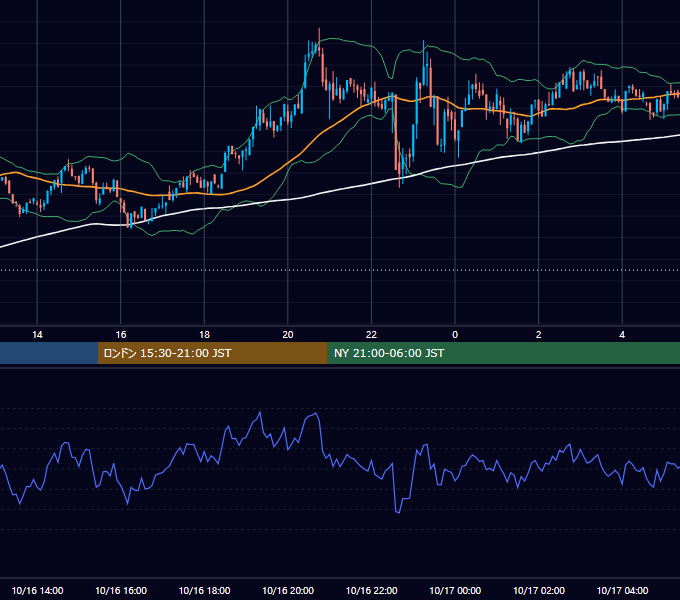Image resolution: width=680 pixels, height=600 pixels.
Task: Click the 18 hour axis label
Action: coord(204,335)
